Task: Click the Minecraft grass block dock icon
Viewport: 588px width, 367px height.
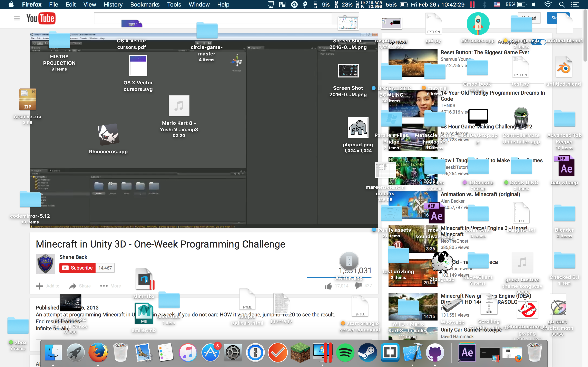Action: click(x=300, y=353)
